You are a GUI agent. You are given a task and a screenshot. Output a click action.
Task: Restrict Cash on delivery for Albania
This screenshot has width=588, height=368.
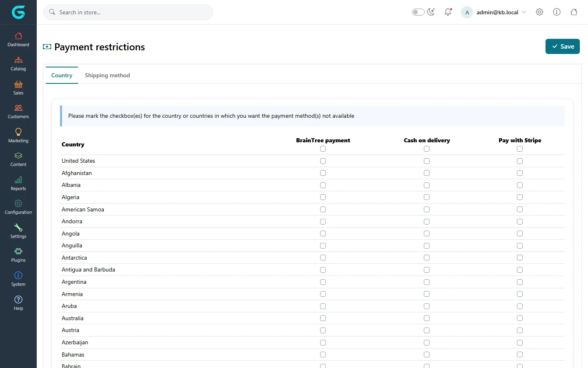point(427,185)
